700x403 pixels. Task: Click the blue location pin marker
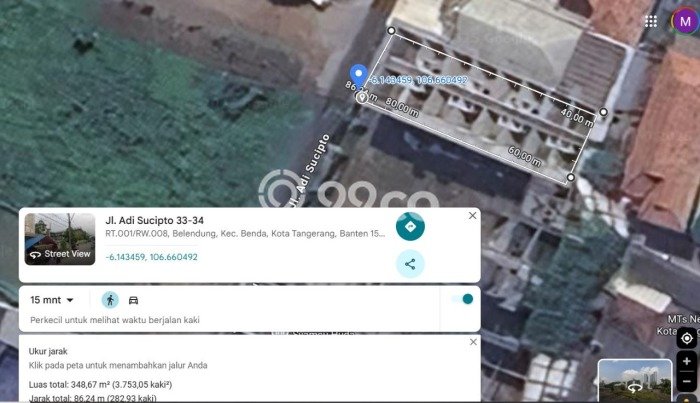(358, 75)
